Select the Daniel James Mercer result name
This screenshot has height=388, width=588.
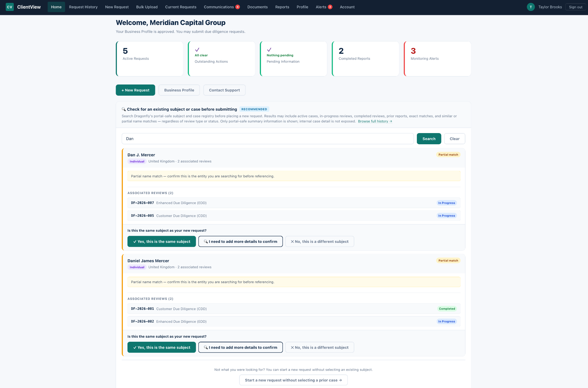point(148,261)
